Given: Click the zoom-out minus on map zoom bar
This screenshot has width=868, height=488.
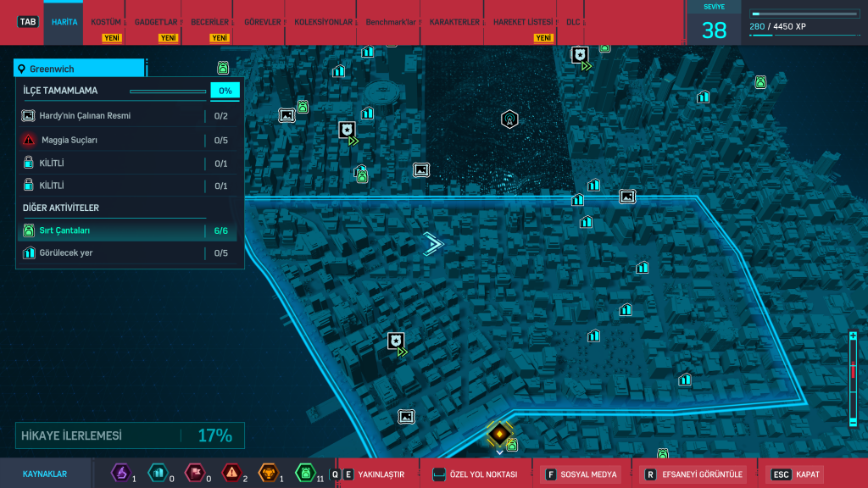Looking at the screenshot, I should [853, 422].
